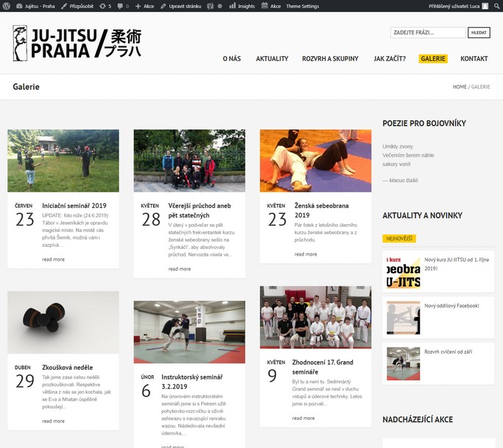Open Nový oddílový Facebook! link
Image resolution: width=503 pixels, height=448 pixels.
point(451,306)
